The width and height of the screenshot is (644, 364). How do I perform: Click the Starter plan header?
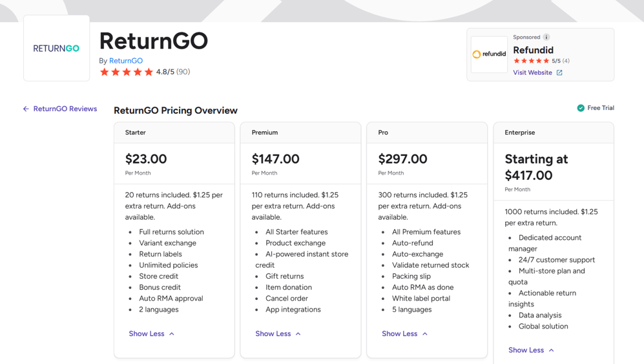174,133
